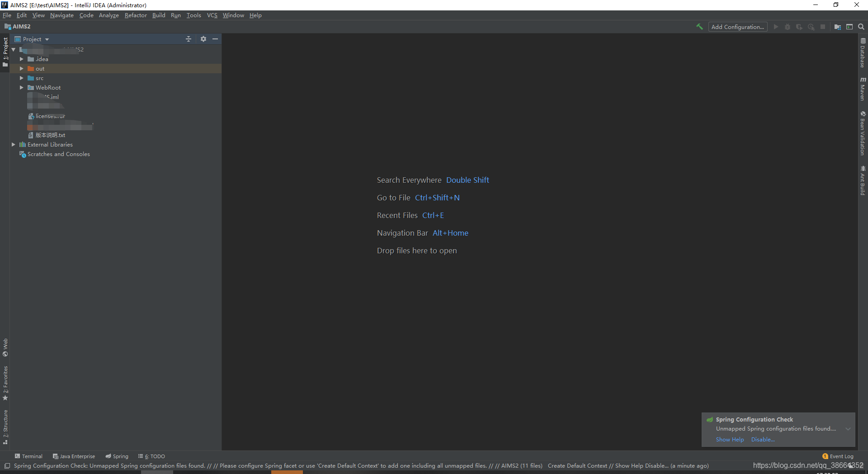The width and height of the screenshot is (868, 474).
Task: Click the Stop square icon in toolbar
Action: tap(823, 27)
